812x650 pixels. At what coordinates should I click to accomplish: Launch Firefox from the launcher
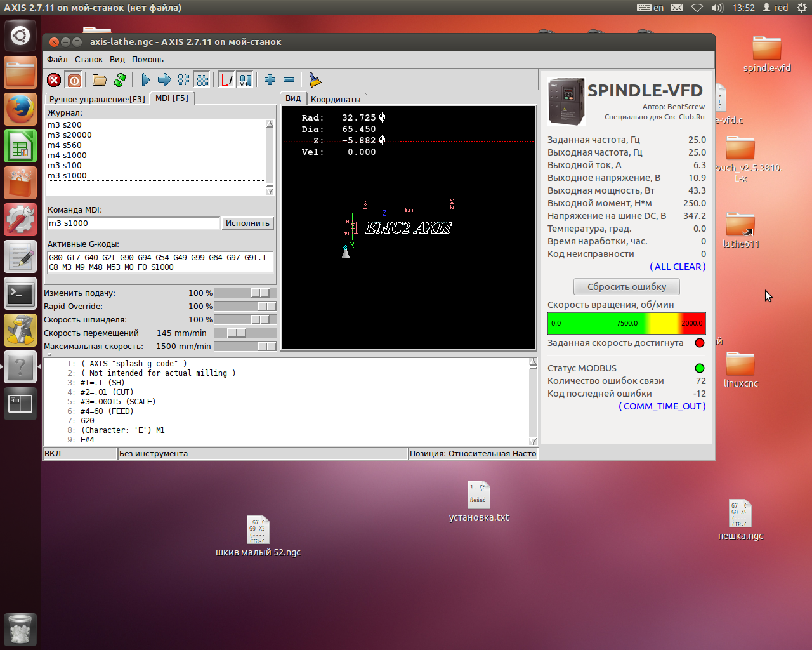[20, 109]
